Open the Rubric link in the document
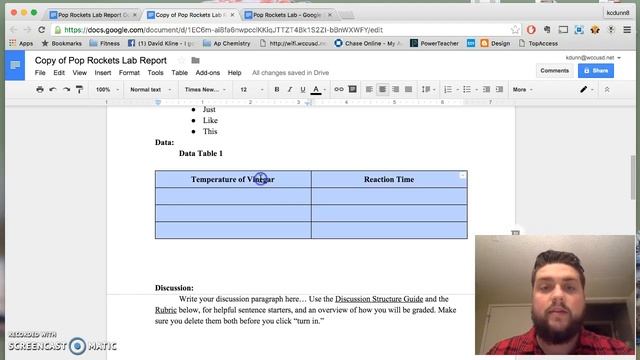Image resolution: width=640 pixels, height=360 pixels. point(166,310)
